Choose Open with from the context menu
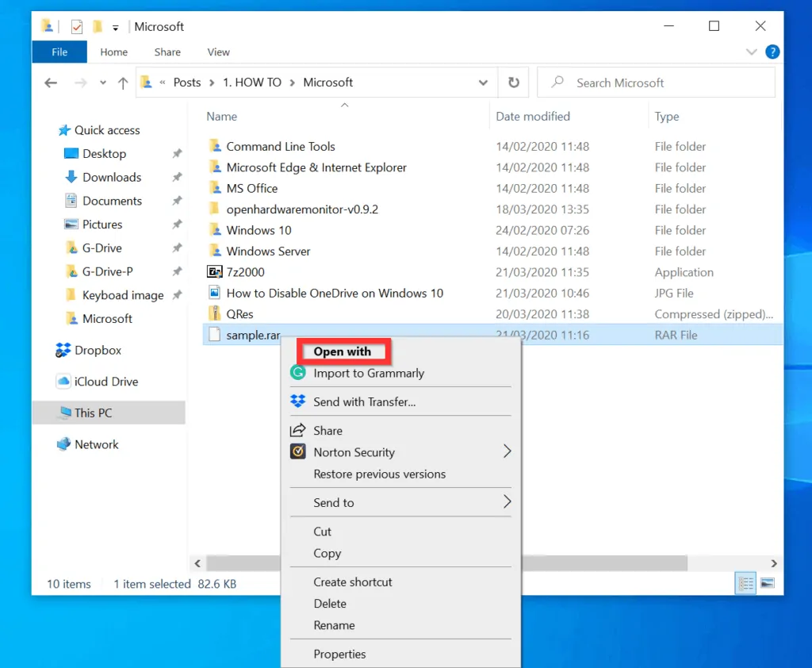The height and width of the screenshot is (668, 812). coord(343,351)
